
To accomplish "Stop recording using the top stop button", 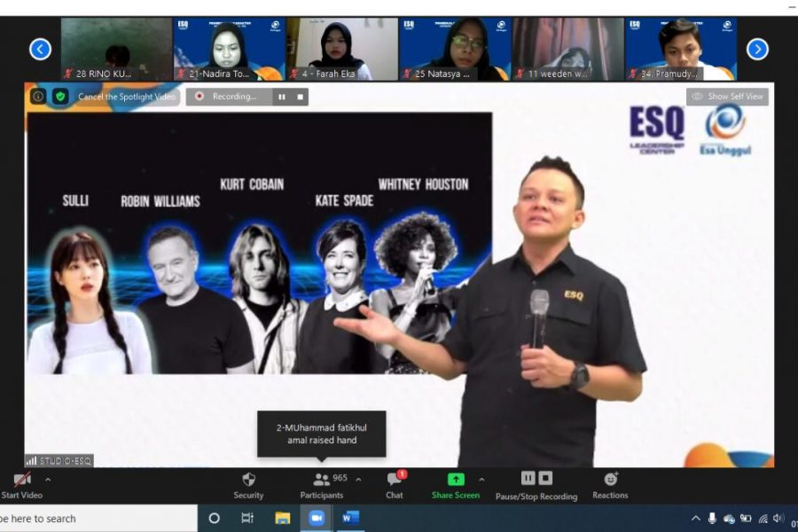I will click(300, 97).
